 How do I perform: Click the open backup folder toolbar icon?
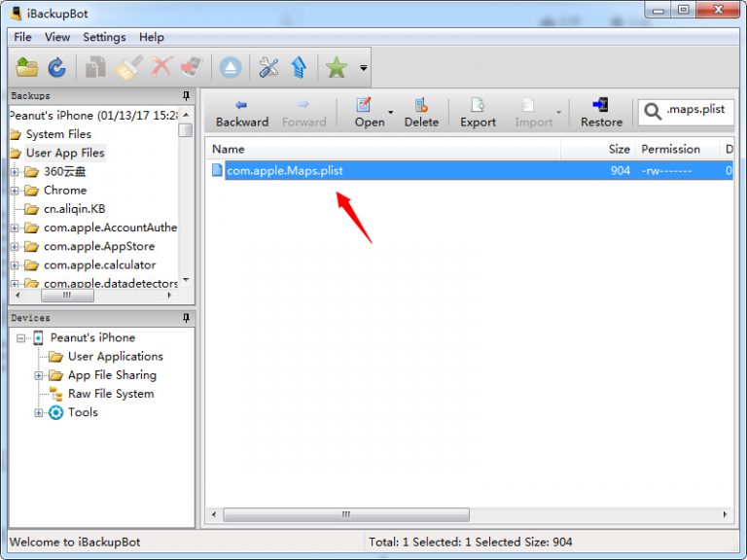26,67
